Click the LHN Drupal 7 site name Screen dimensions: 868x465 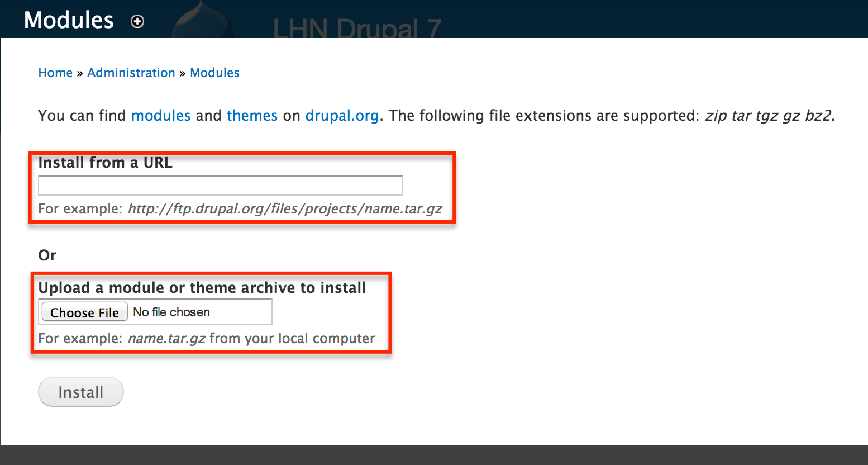click(x=357, y=28)
